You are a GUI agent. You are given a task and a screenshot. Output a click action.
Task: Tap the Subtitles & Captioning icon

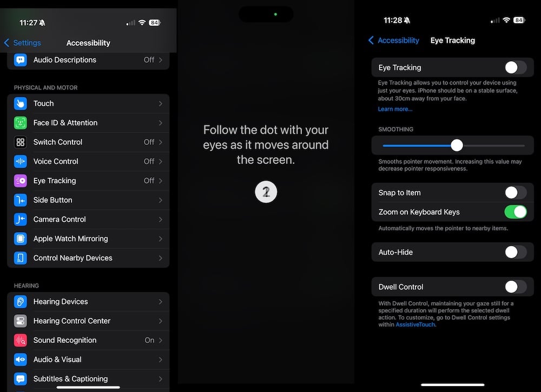tap(20, 378)
